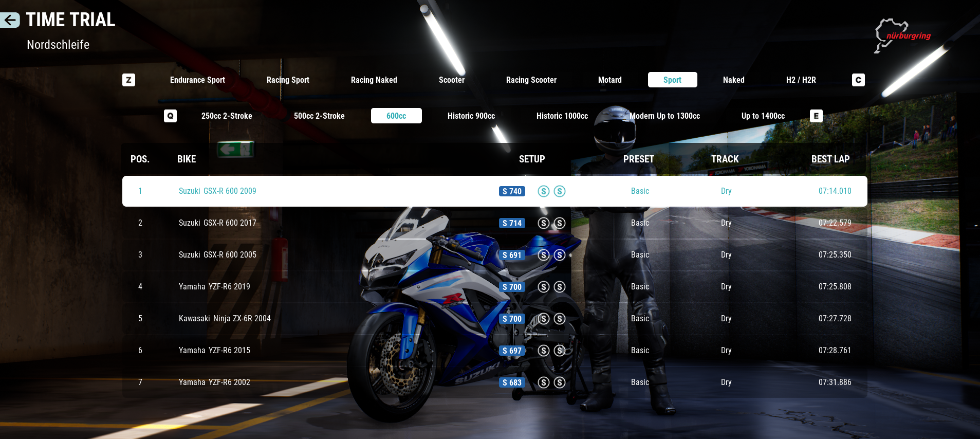Click the S 714 rating badge

point(512,223)
